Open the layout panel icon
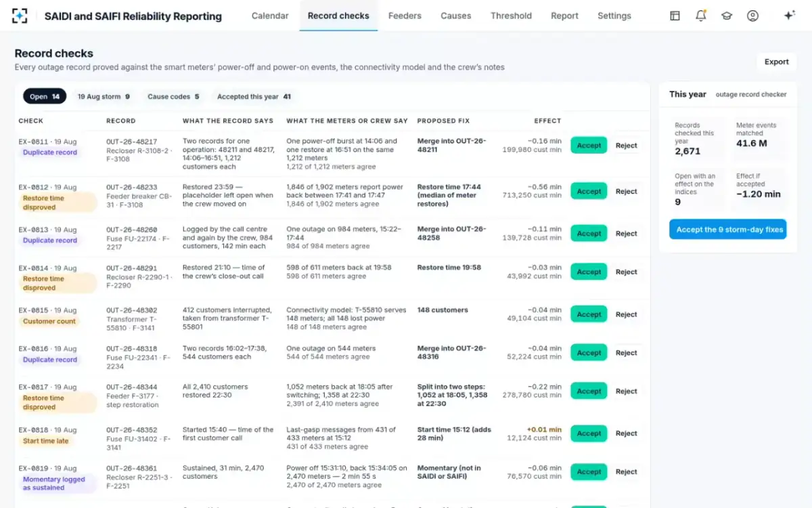Viewport: 812px width, 508px height. [x=675, y=16]
